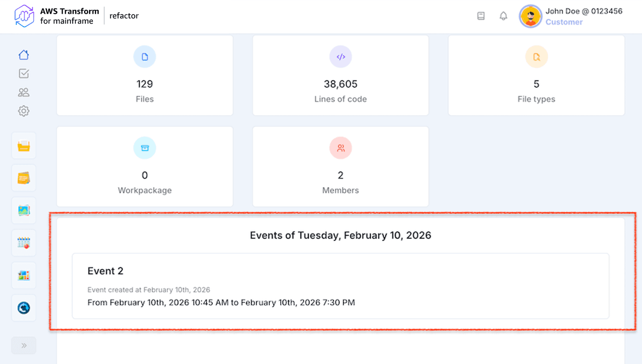Open the tasks checklist icon in sidebar
The width and height of the screenshot is (642, 364).
pyautogui.click(x=24, y=73)
